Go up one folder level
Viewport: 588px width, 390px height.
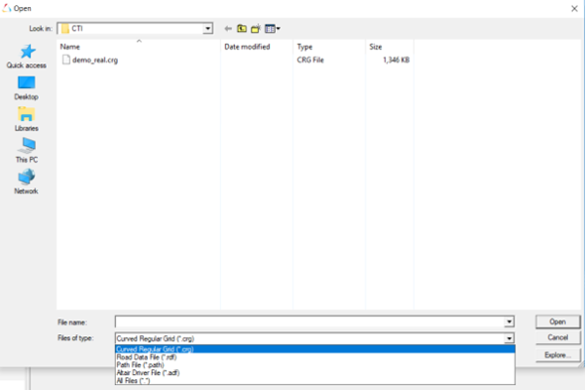(x=242, y=29)
